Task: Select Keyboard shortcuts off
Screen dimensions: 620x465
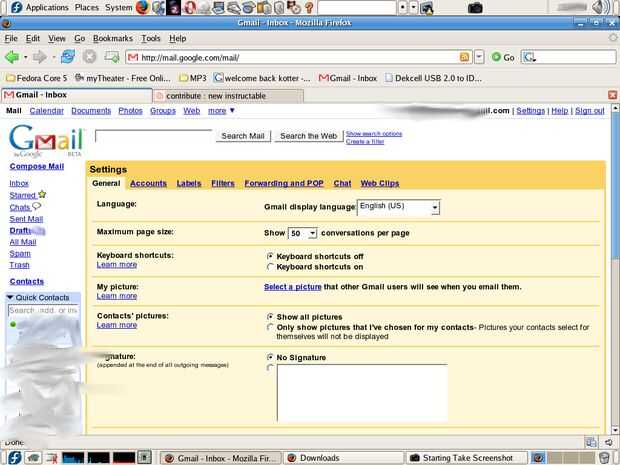Action: 270,256
